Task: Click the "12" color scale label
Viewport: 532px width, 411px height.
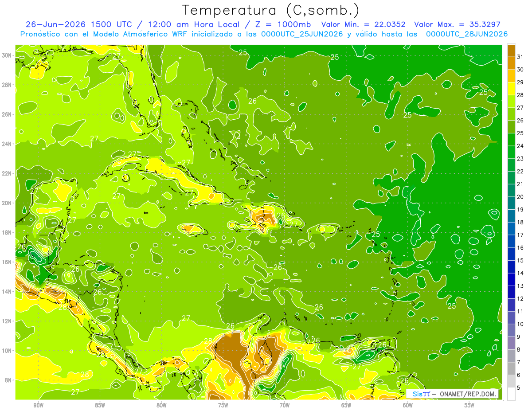Action: (520, 299)
